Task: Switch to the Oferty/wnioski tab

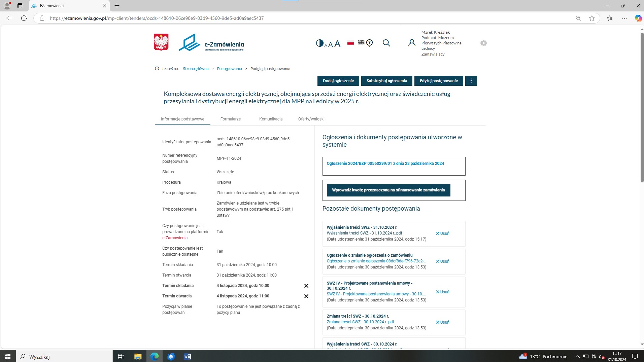Action: click(311, 119)
